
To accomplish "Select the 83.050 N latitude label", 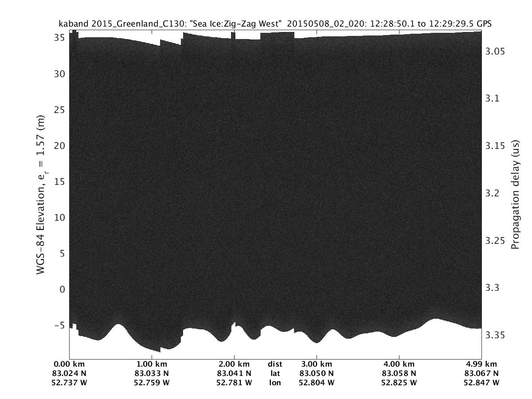I will [x=317, y=373].
